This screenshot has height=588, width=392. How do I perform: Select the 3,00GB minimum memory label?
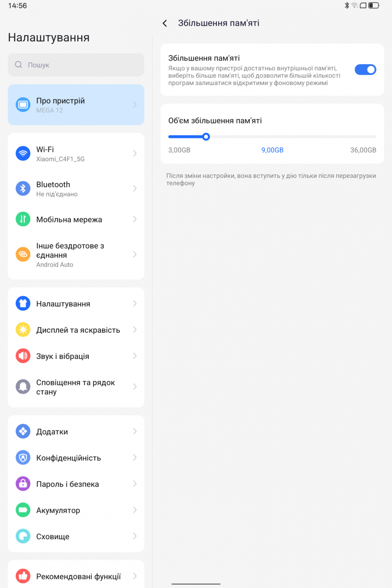pyautogui.click(x=179, y=150)
